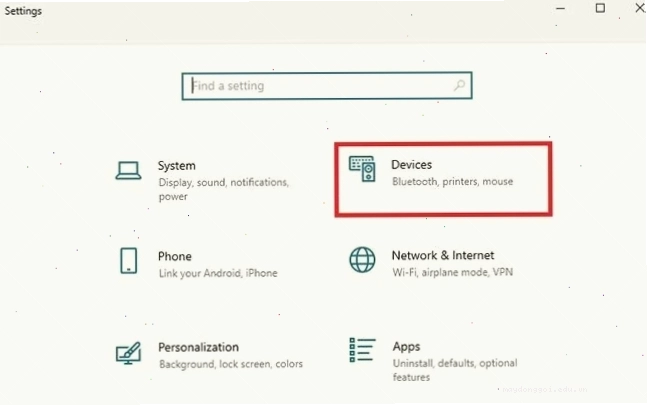Open the System laptop icon
This screenshot has height=406, width=647.
click(x=128, y=170)
